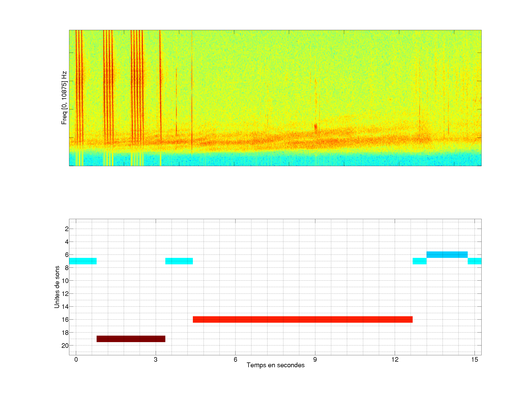Select the blue bar at unit 6
This screenshot has width=532, height=399.
click(x=447, y=255)
